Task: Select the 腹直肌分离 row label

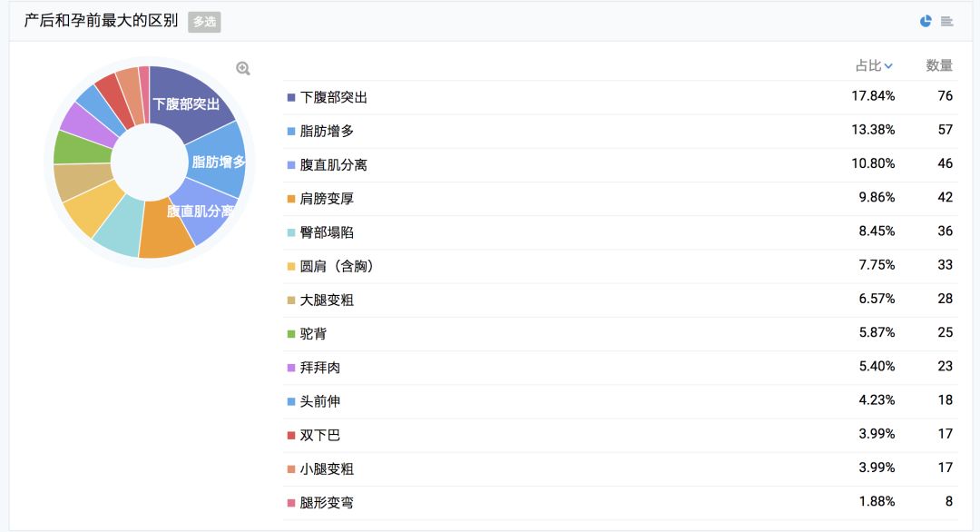Action: click(334, 165)
